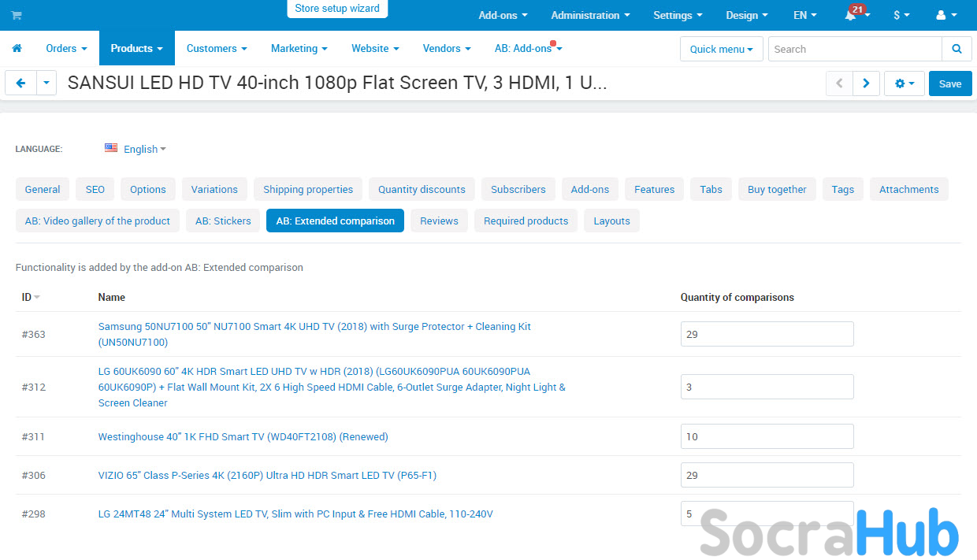Open previous product with left chevron
The width and height of the screenshot is (977, 560).
coord(839,83)
